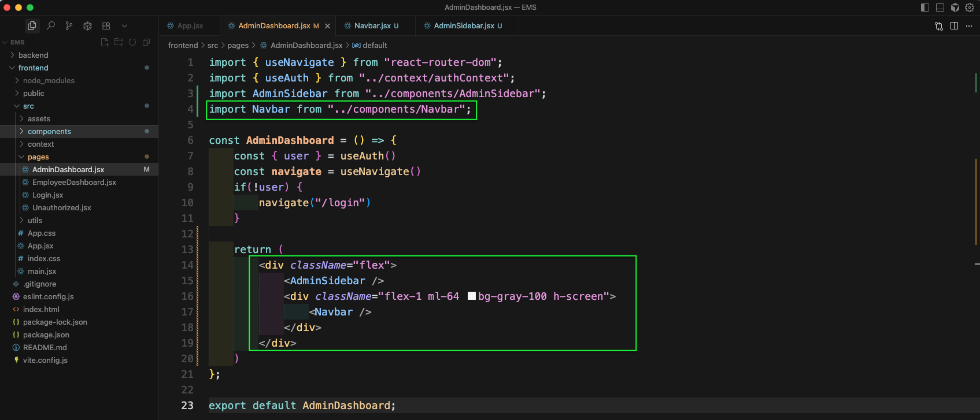Expand the public folder
Image resolution: width=980 pixels, height=420 pixels.
(x=34, y=93)
